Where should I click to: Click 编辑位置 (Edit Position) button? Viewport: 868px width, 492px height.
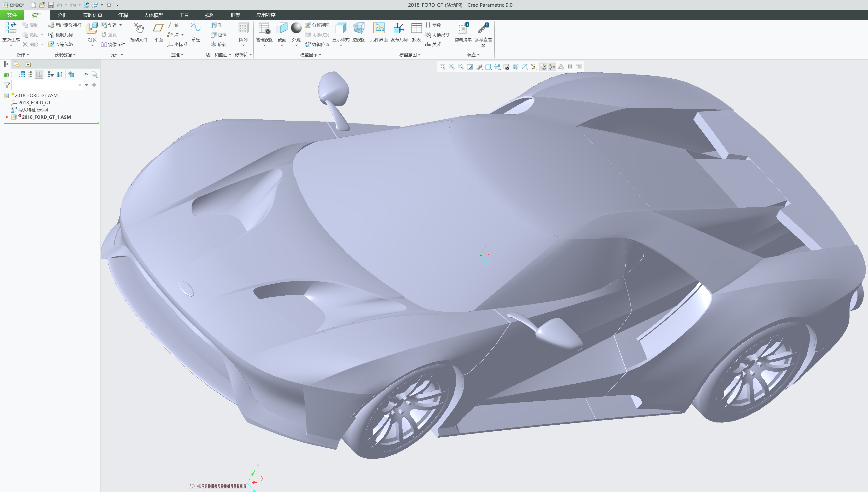317,44
